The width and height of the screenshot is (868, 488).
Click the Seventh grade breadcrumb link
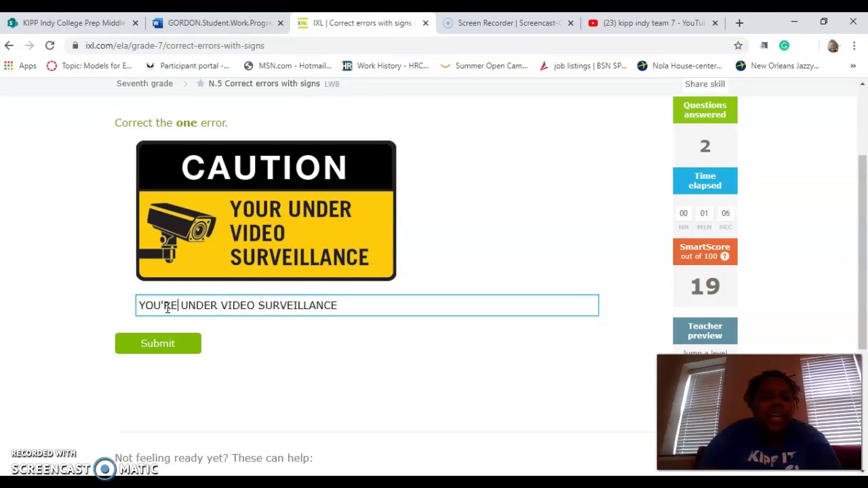144,83
